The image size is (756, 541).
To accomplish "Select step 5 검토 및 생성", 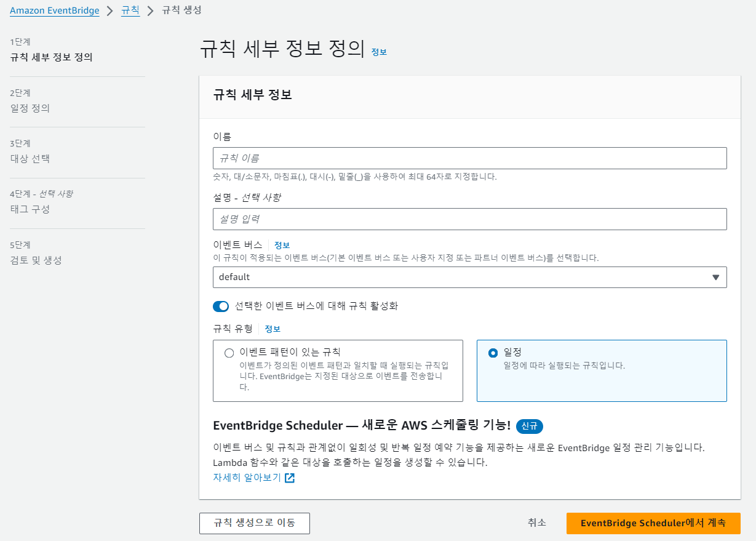I will pos(36,260).
